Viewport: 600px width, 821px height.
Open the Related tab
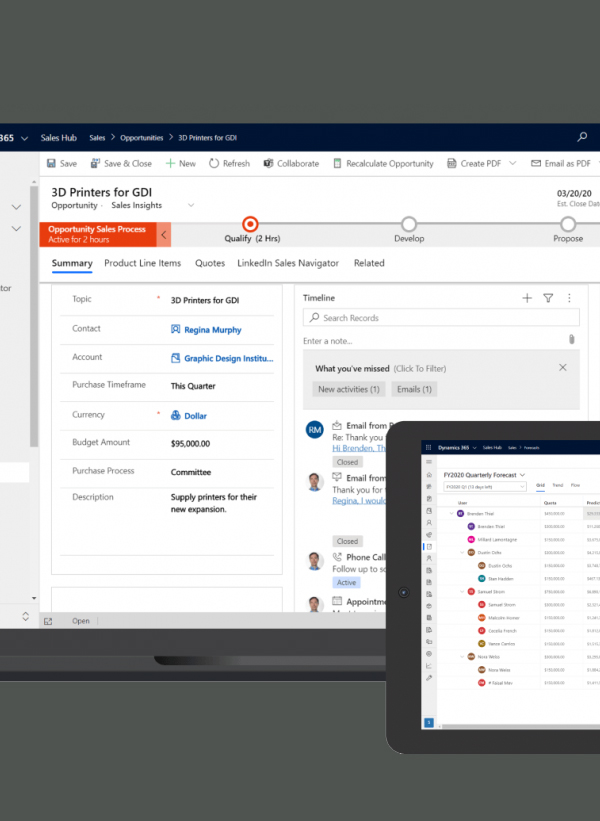[x=369, y=263]
